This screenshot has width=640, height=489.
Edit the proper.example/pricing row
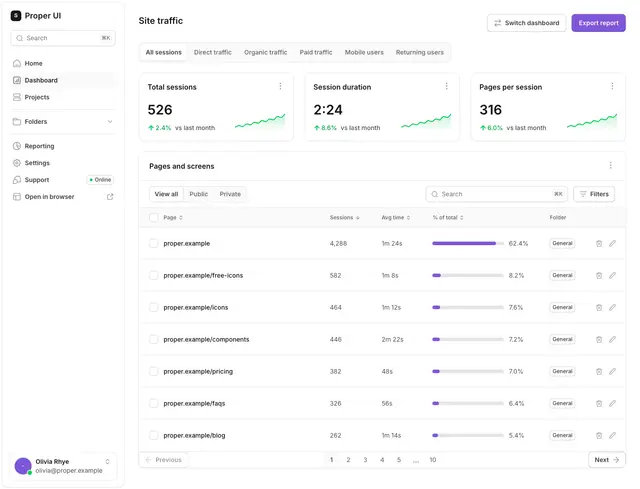(x=612, y=371)
